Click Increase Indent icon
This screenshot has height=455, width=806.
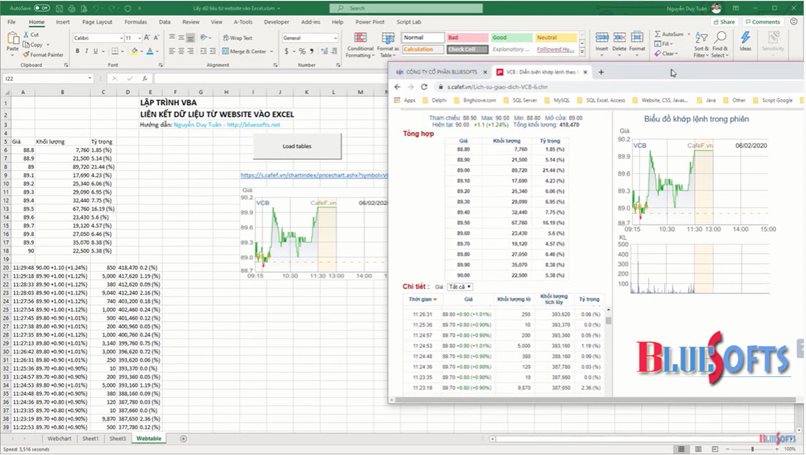[213, 51]
